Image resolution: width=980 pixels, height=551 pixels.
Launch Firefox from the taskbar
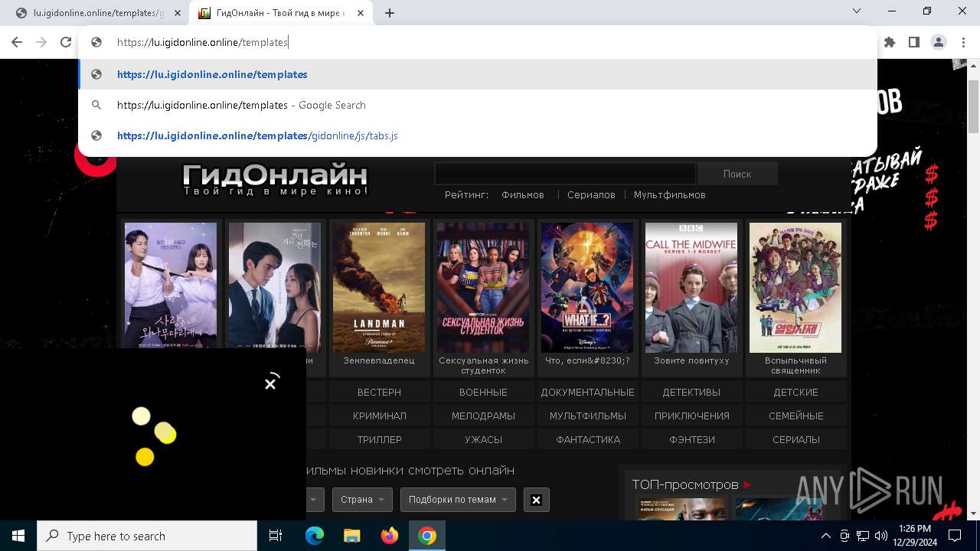pos(389,536)
